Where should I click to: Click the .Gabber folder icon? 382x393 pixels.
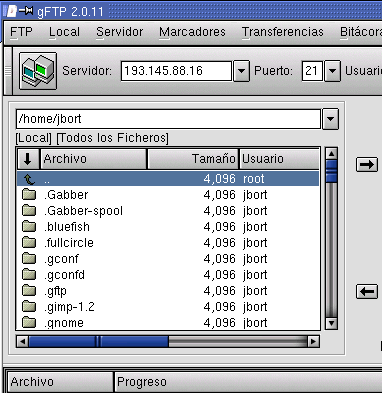(29, 195)
